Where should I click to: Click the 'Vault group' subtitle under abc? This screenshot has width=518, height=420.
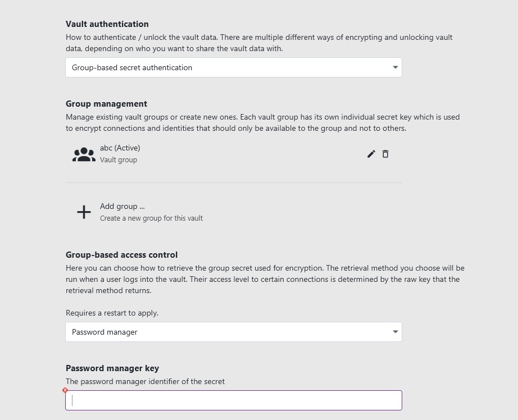click(x=118, y=160)
